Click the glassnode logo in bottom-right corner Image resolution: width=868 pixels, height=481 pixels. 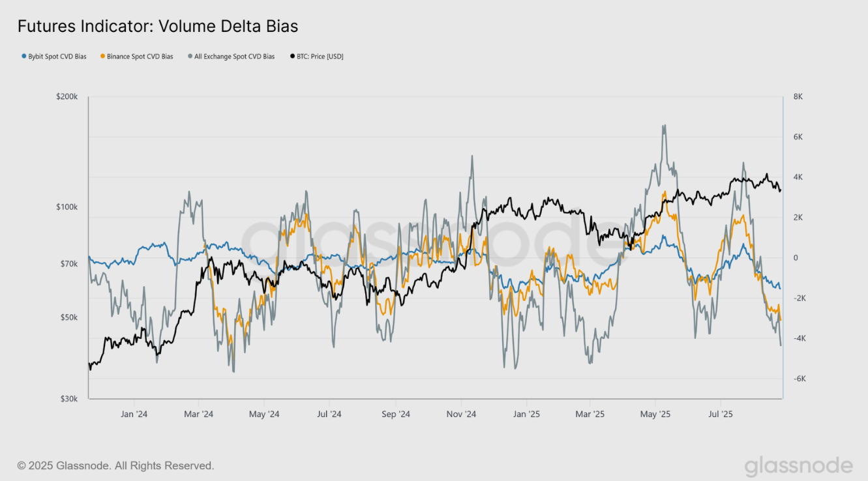point(798,466)
